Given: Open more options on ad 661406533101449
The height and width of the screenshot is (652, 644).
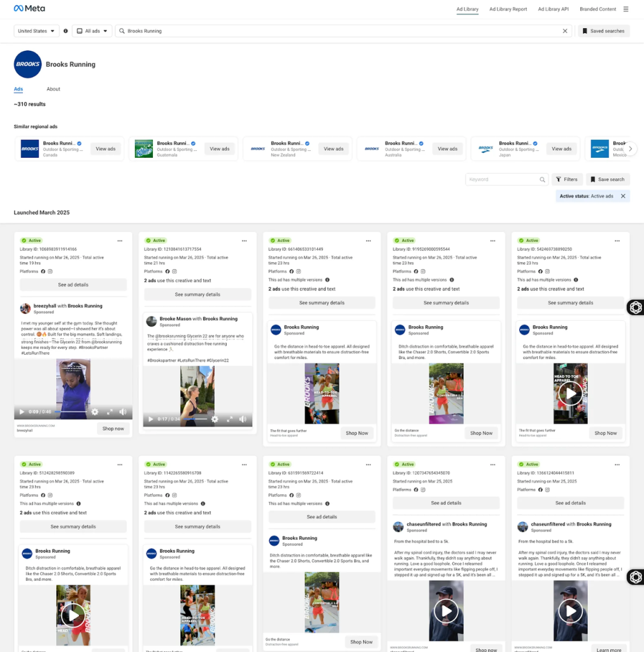Looking at the screenshot, I should coord(368,241).
